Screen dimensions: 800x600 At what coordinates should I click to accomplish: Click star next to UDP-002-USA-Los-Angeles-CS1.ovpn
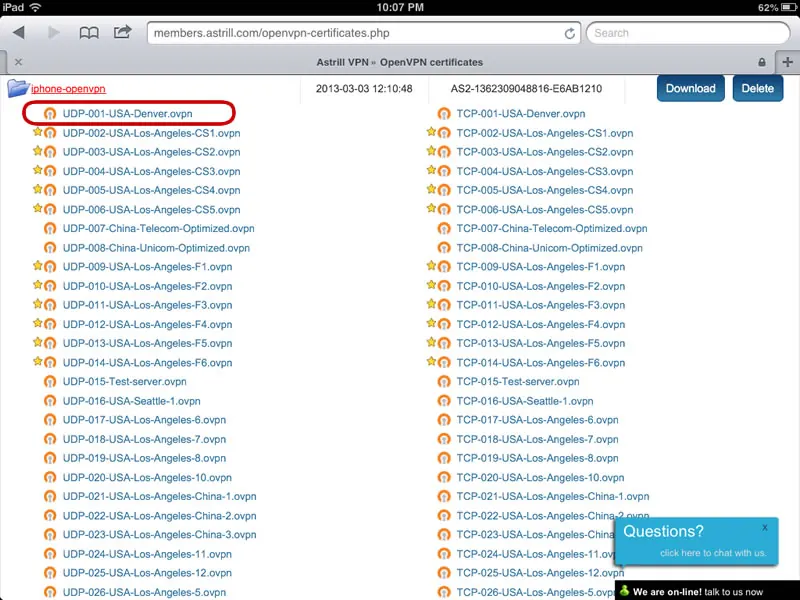(x=37, y=132)
